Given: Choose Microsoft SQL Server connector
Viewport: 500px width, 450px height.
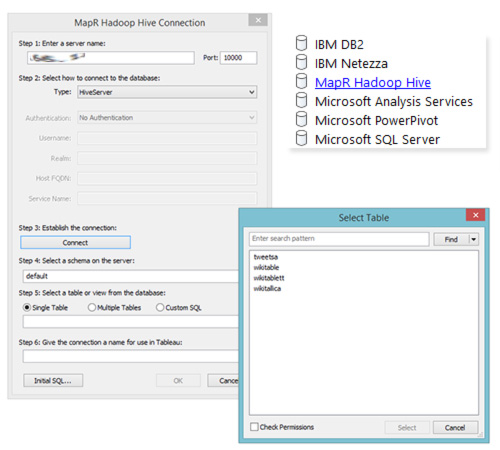Looking at the screenshot, I should (377, 139).
